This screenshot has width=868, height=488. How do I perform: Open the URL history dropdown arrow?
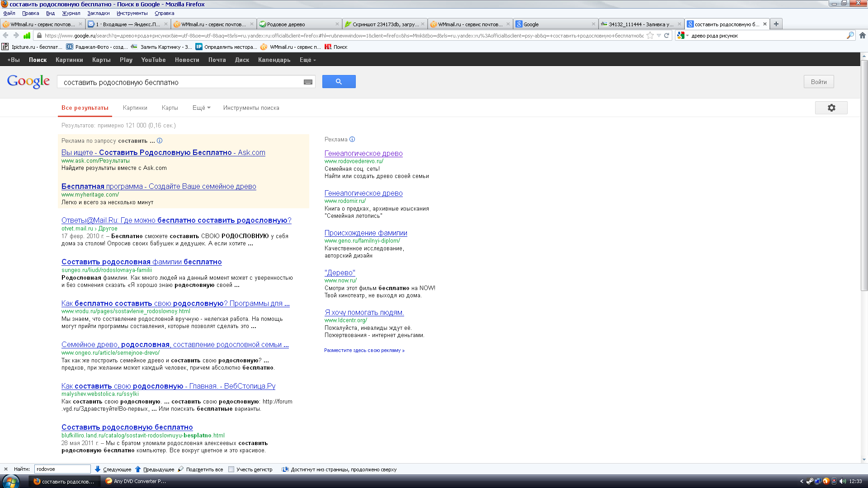coord(659,35)
